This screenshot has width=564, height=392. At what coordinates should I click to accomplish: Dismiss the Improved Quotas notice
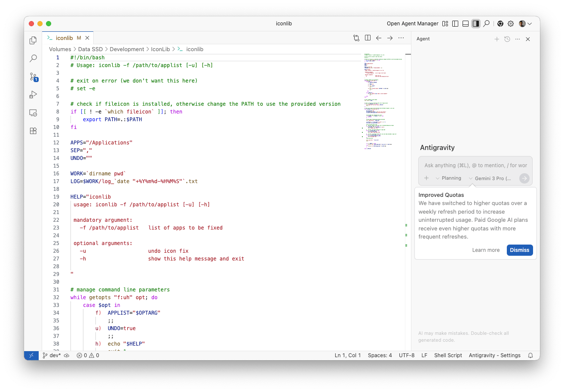(519, 250)
